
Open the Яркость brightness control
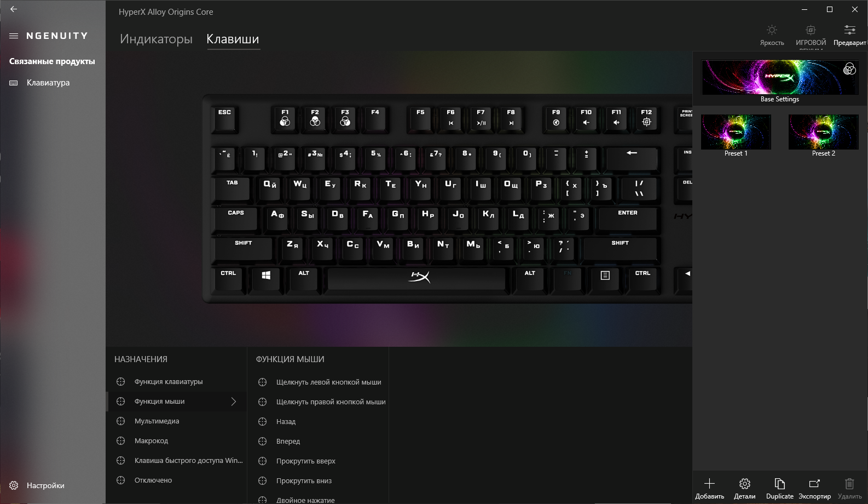[x=772, y=35]
